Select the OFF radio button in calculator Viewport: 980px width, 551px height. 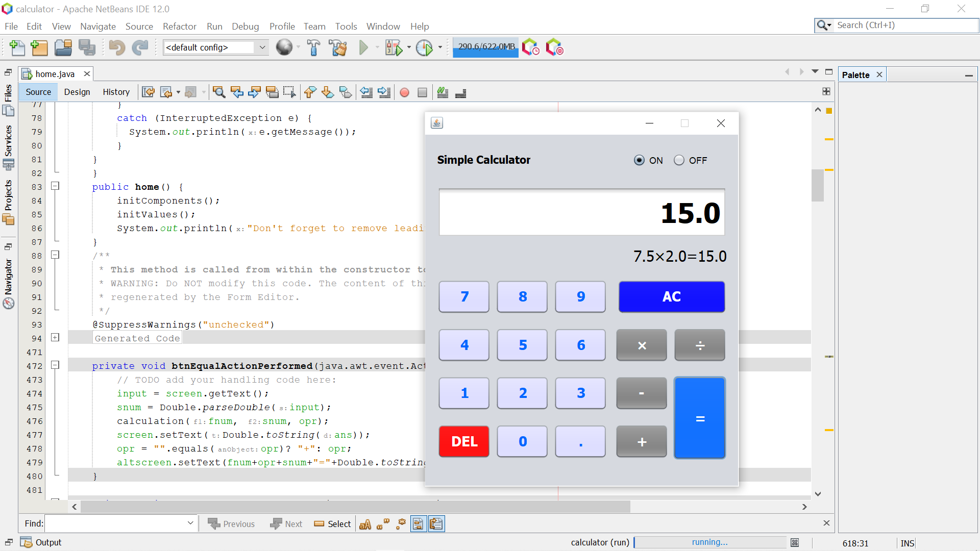coord(679,160)
